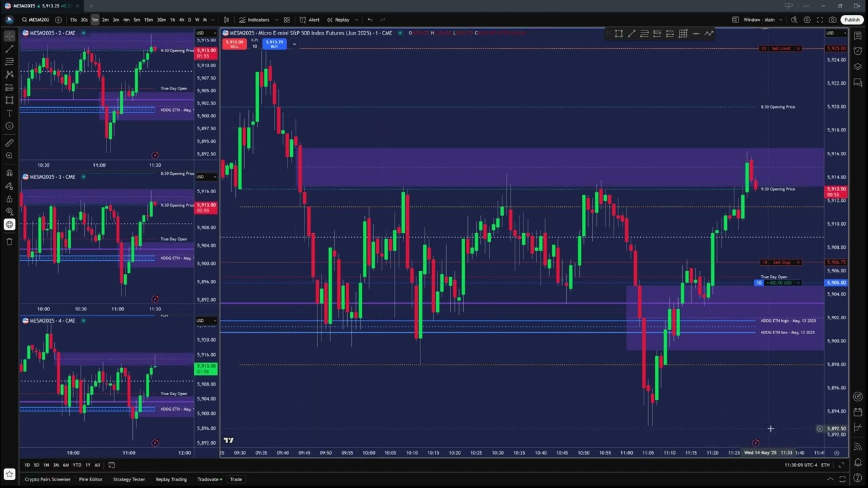This screenshot has height=488, width=868.
Task: Toggle fullscreen mode
Action: (820, 20)
